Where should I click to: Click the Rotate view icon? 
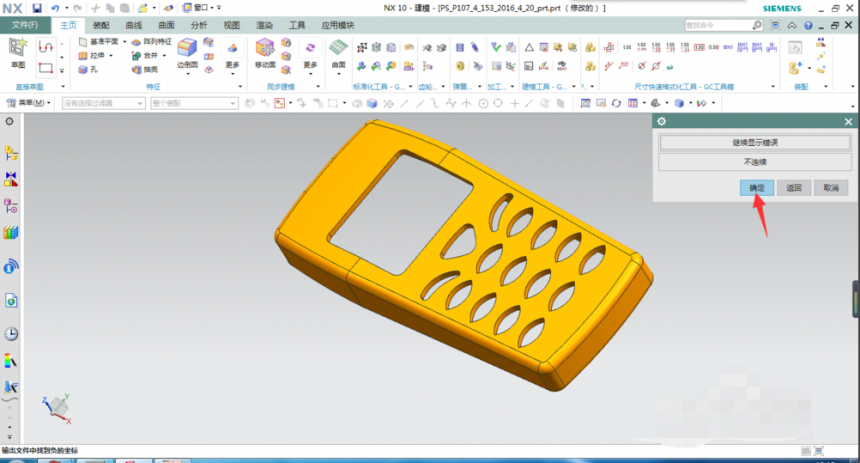[x=616, y=103]
